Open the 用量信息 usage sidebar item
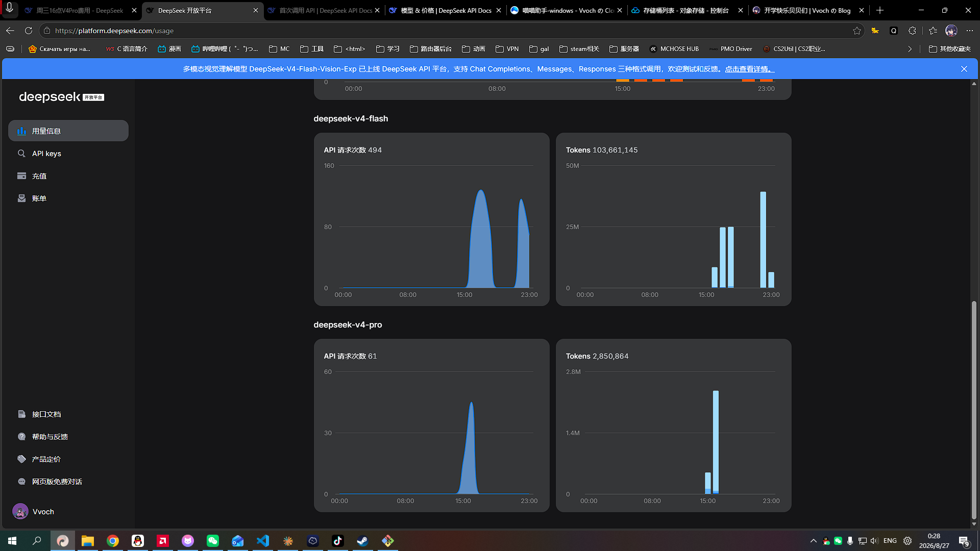980x551 pixels. (68, 131)
